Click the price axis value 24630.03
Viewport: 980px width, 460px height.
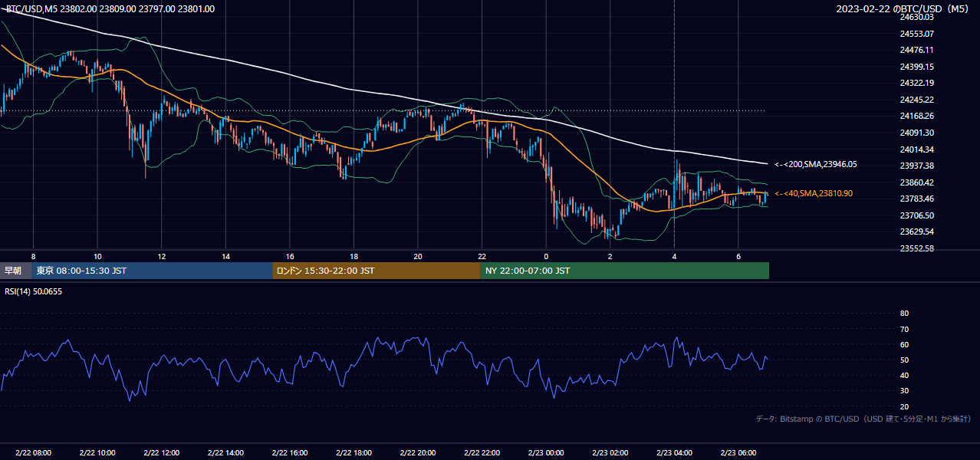click(x=916, y=17)
